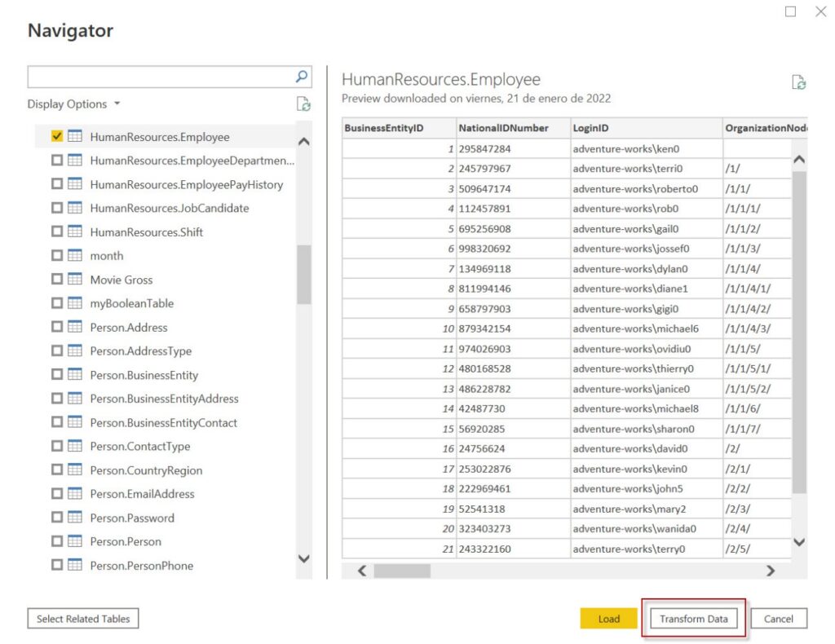835x644 pixels.
Task: Click the table icon beside myBooleanTable
Action: pos(77,303)
